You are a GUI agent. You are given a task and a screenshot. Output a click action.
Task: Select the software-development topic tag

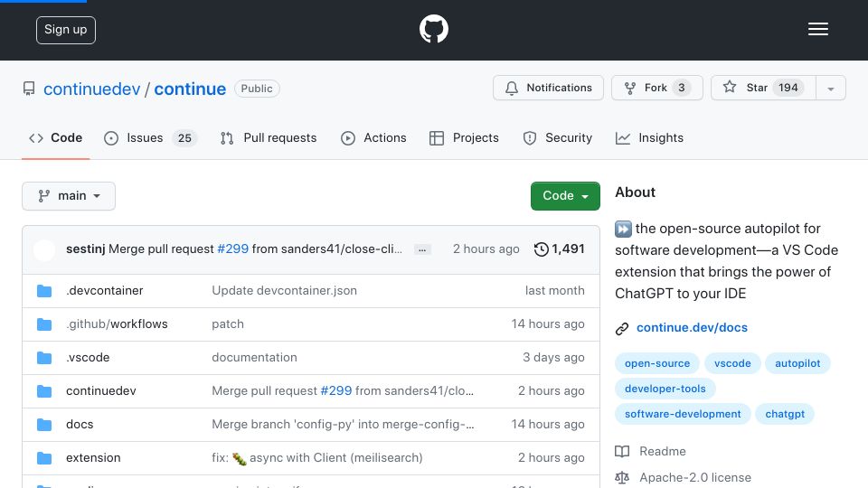coord(683,415)
